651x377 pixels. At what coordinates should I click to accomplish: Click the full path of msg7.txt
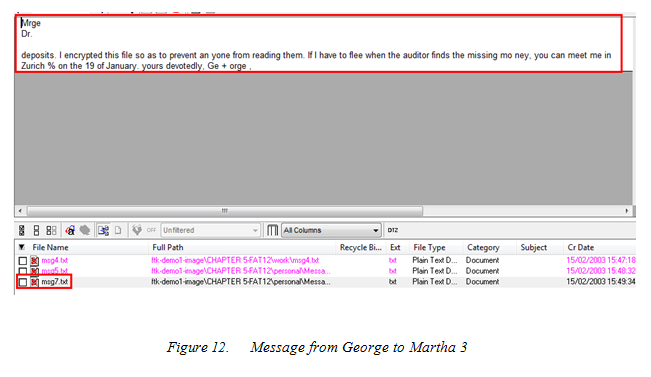pos(241,282)
